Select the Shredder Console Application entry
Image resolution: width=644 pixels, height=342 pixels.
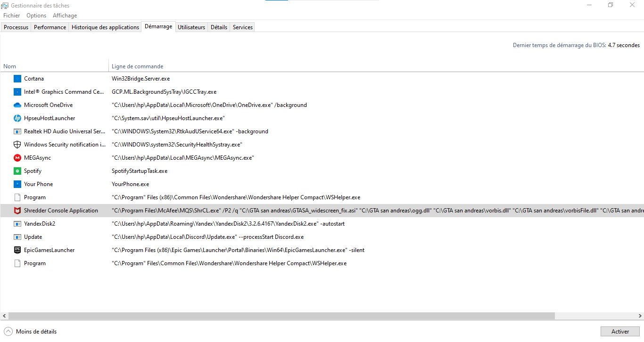[x=61, y=211]
